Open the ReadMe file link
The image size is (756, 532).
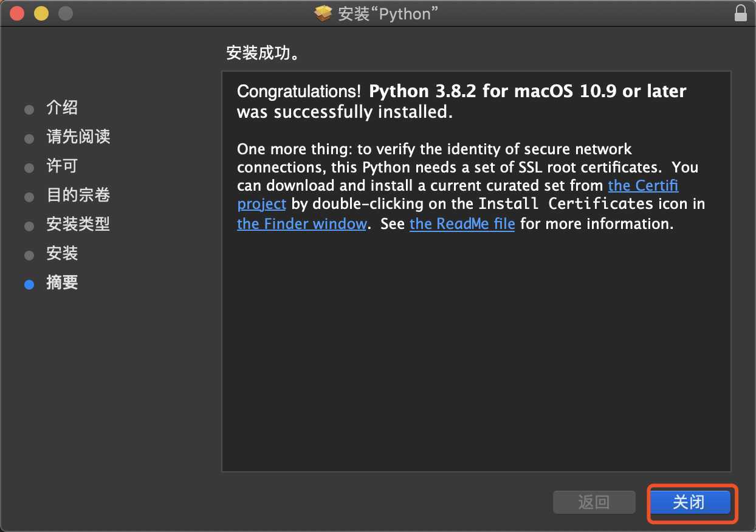click(462, 223)
